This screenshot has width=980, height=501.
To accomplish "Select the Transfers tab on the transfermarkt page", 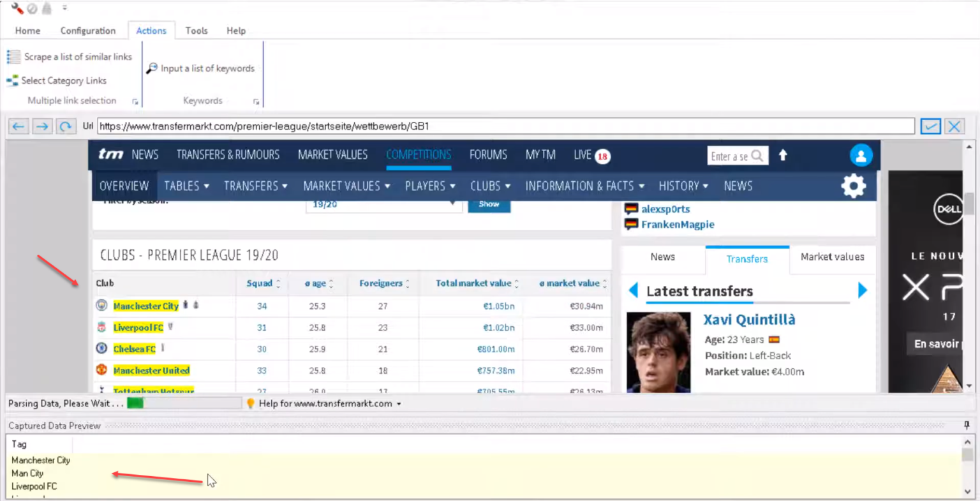I will point(747,259).
